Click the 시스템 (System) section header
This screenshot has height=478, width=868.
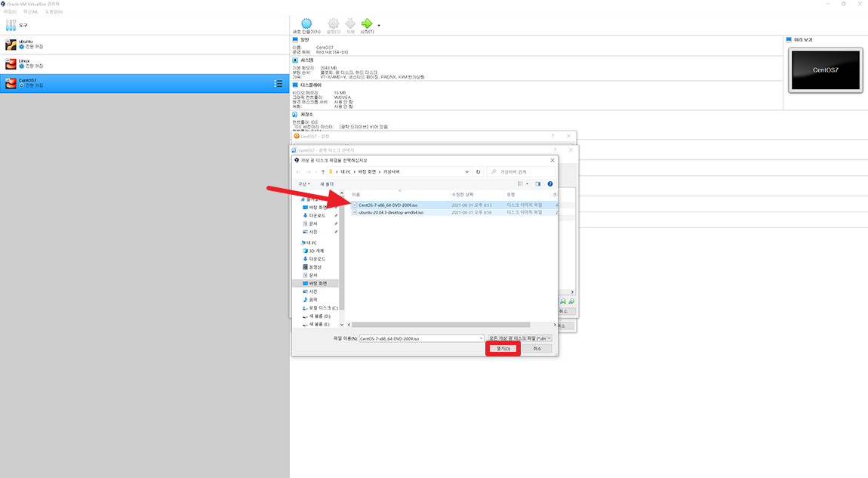tap(306, 60)
